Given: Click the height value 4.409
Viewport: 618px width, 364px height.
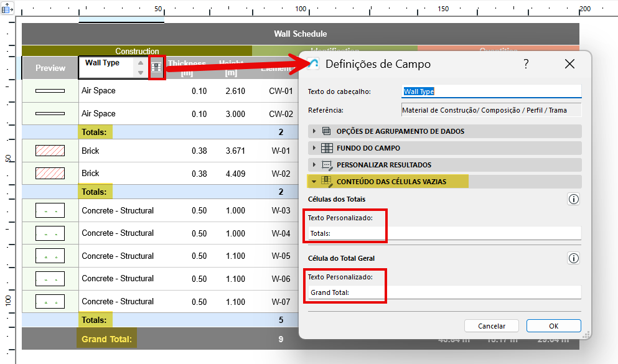Looking at the screenshot, I should [235, 174].
